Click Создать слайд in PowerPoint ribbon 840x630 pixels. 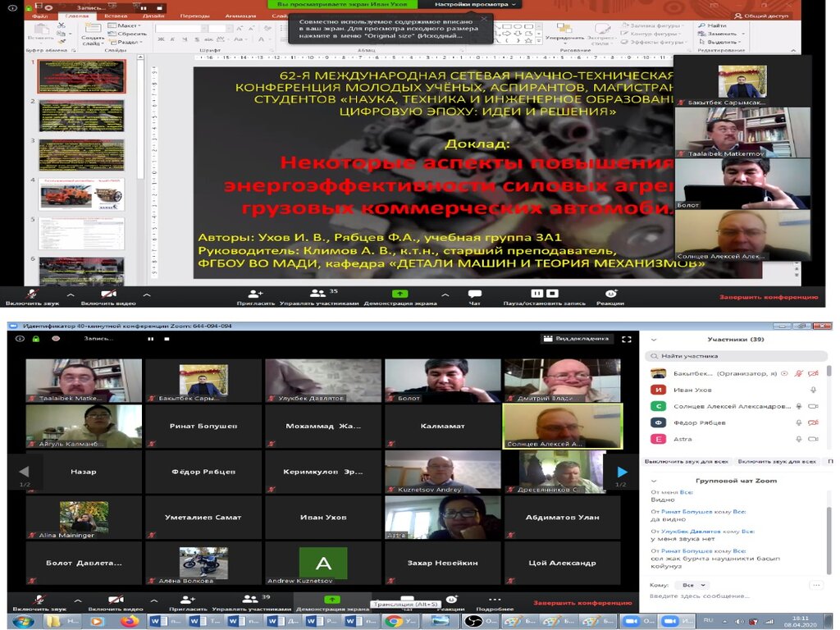(x=93, y=35)
